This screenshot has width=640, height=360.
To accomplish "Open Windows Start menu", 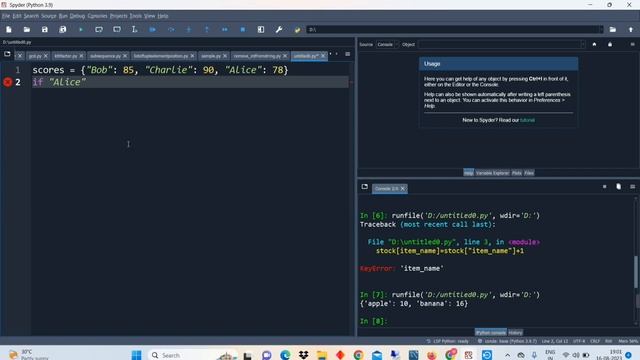I will tap(136, 355).
